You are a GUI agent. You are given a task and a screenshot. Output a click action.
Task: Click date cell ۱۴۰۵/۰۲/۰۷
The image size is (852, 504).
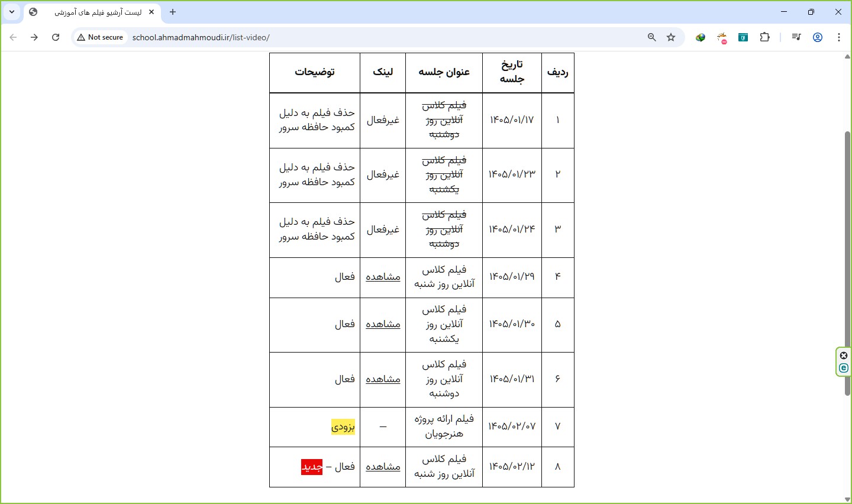coord(512,427)
